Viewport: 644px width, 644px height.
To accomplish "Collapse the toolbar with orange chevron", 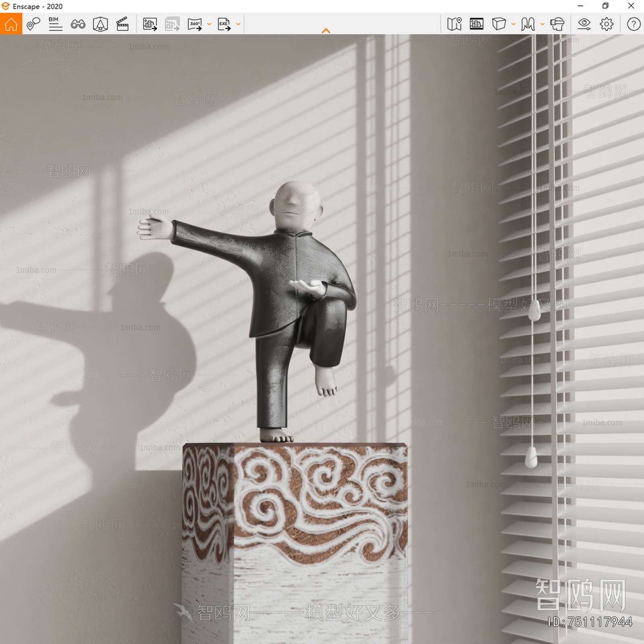I will (326, 31).
